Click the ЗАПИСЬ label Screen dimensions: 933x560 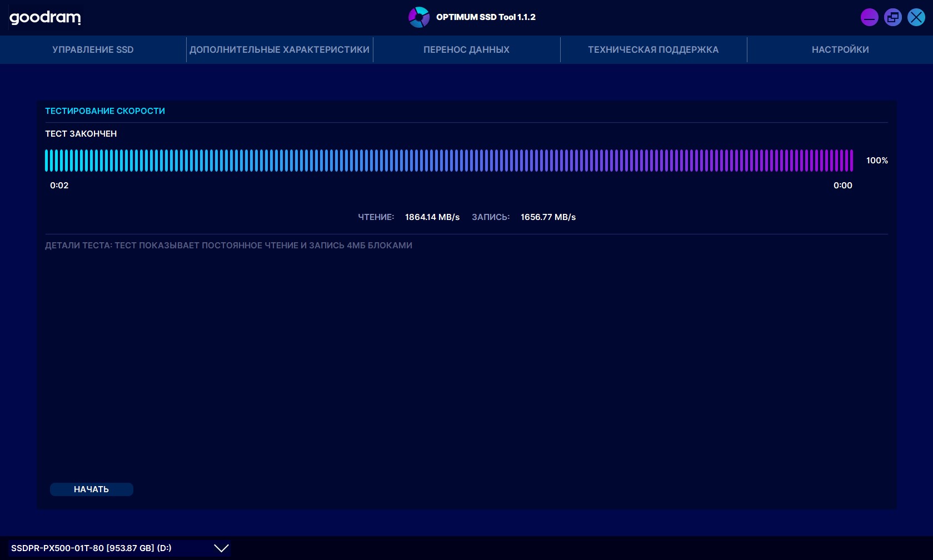click(491, 217)
